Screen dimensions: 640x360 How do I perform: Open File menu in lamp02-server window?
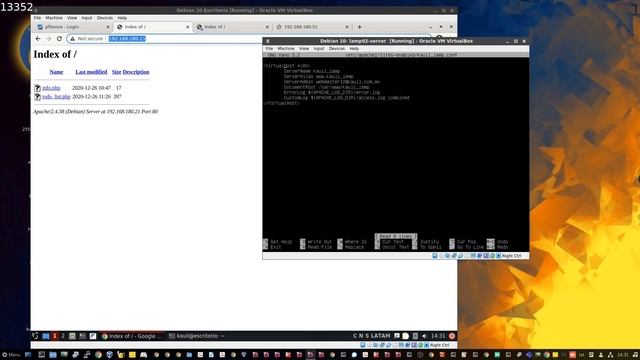269,49
